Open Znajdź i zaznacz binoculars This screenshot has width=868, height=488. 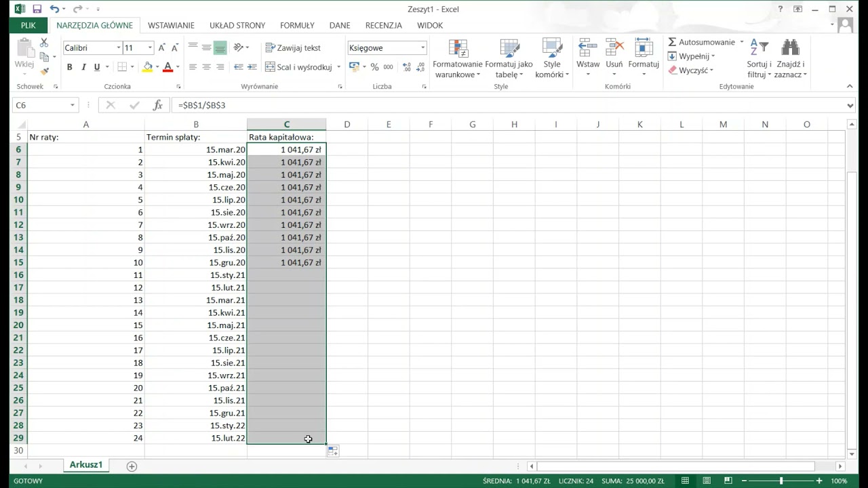click(790, 59)
